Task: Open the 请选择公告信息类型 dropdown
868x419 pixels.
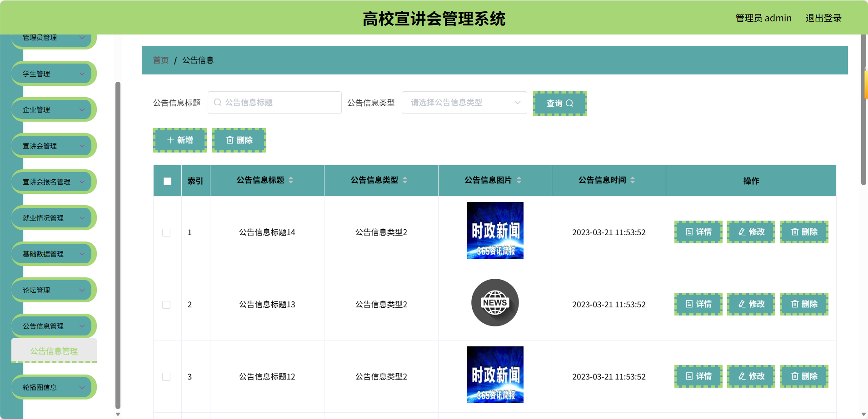Action: pyautogui.click(x=464, y=103)
